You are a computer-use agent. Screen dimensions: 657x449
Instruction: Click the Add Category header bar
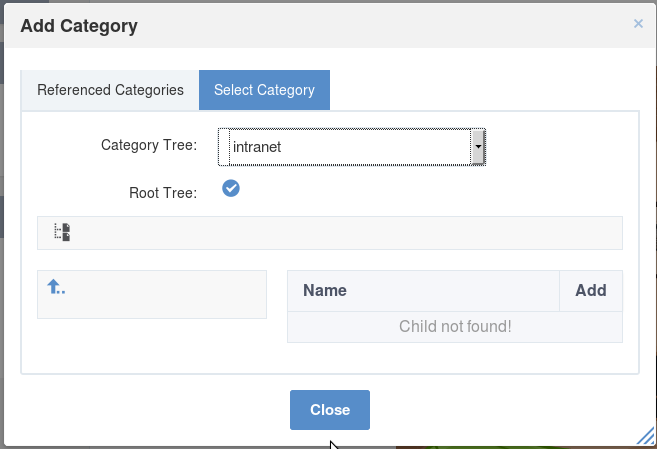tap(330, 26)
